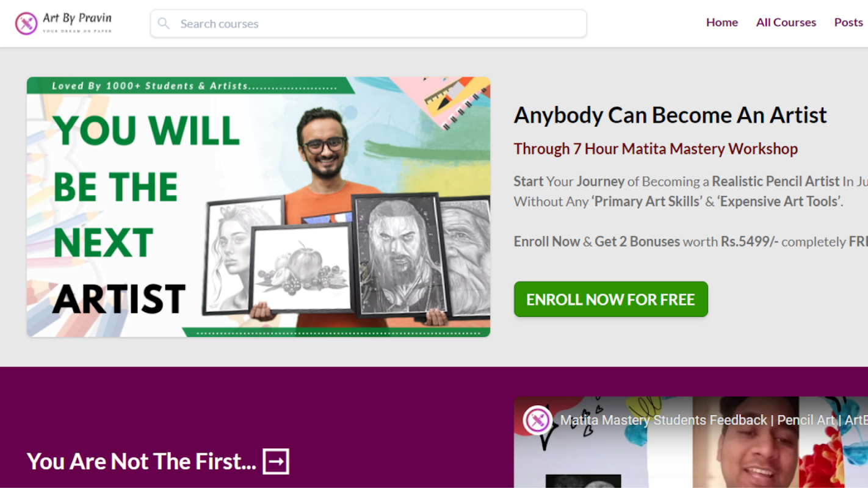
Task: Click the Through 7 Hour Matita Mastery Workshop subtitle
Action: click(x=656, y=149)
